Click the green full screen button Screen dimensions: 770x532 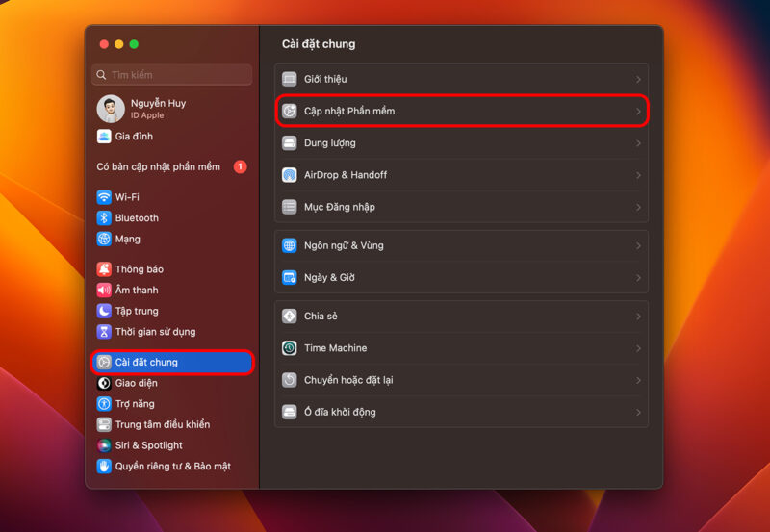click(x=134, y=44)
